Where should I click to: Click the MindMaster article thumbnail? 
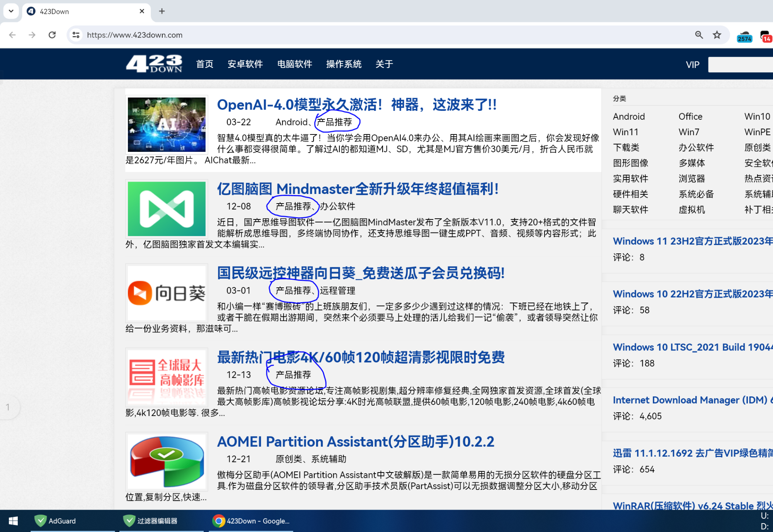[x=166, y=209]
